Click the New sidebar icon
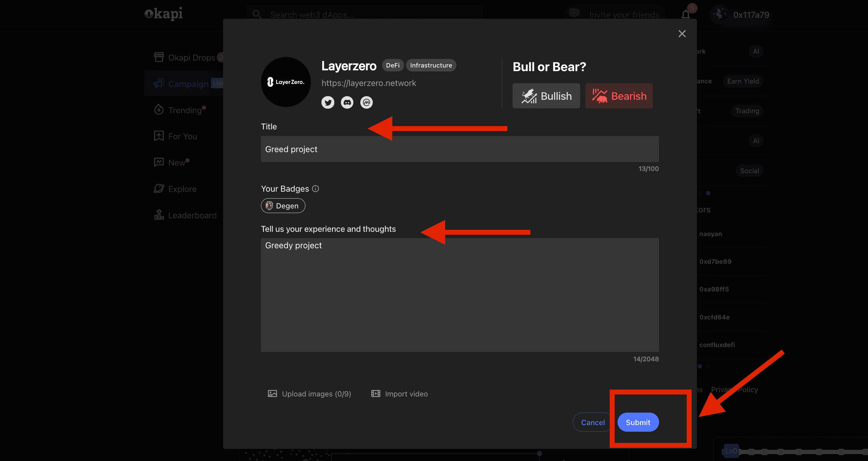 [x=159, y=162]
